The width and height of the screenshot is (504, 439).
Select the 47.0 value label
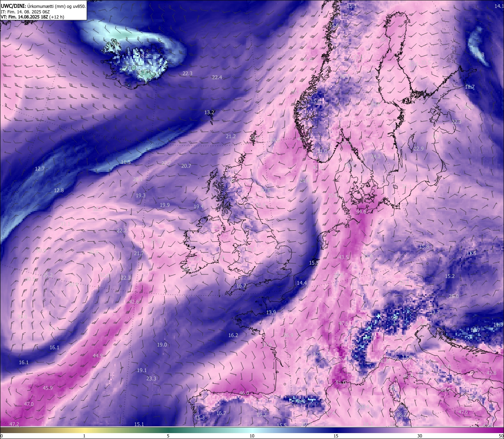pyautogui.click(x=29, y=404)
